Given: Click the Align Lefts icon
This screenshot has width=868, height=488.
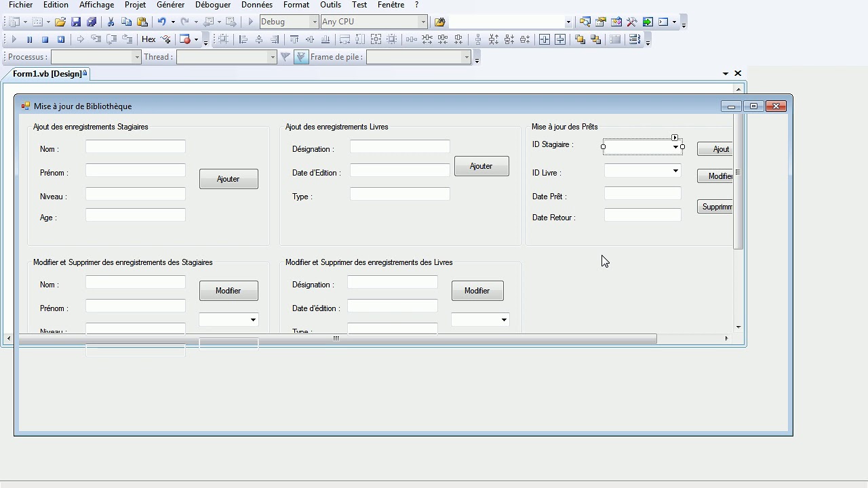Looking at the screenshot, I should pyautogui.click(x=243, y=39).
